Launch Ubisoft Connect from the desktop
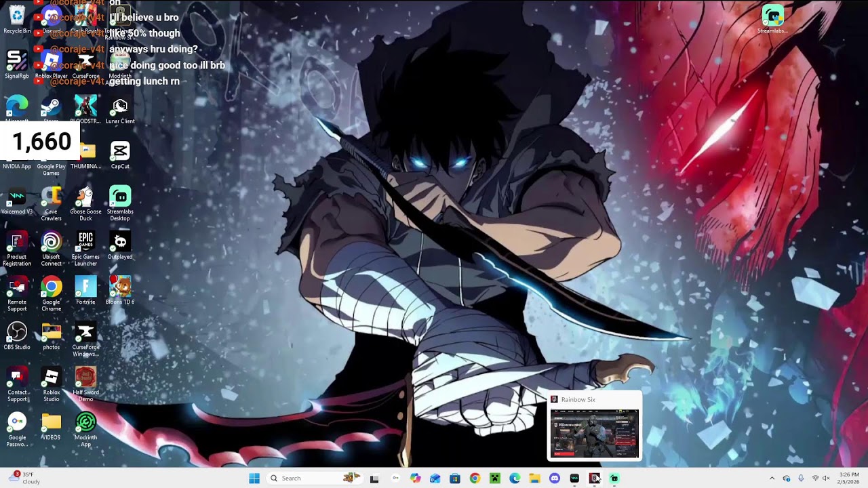The width and height of the screenshot is (868, 488). [x=52, y=249]
